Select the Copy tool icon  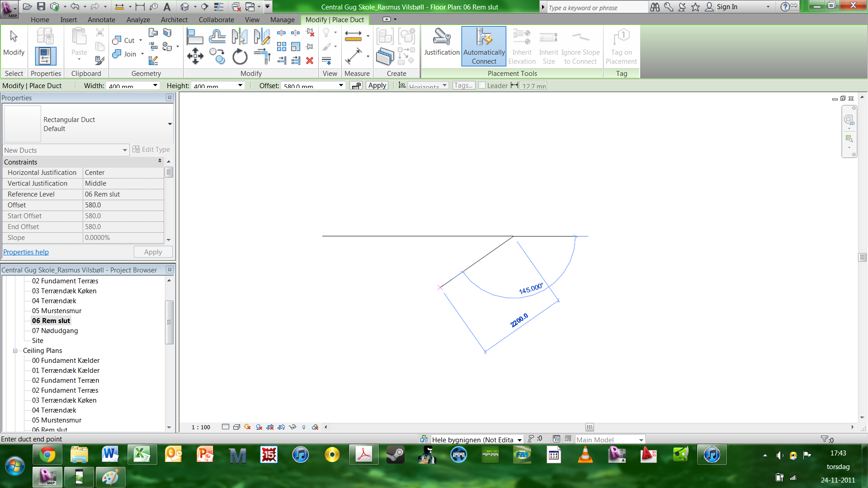click(x=217, y=56)
